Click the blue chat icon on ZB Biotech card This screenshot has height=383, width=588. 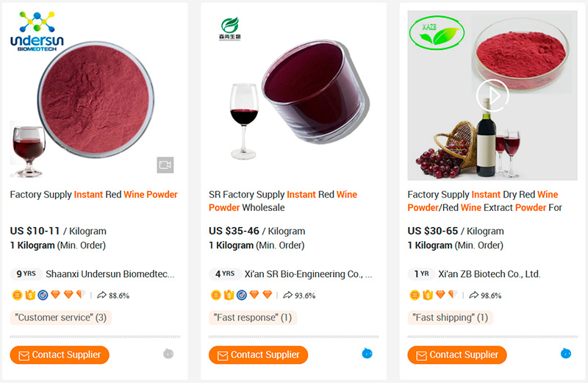point(566,354)
